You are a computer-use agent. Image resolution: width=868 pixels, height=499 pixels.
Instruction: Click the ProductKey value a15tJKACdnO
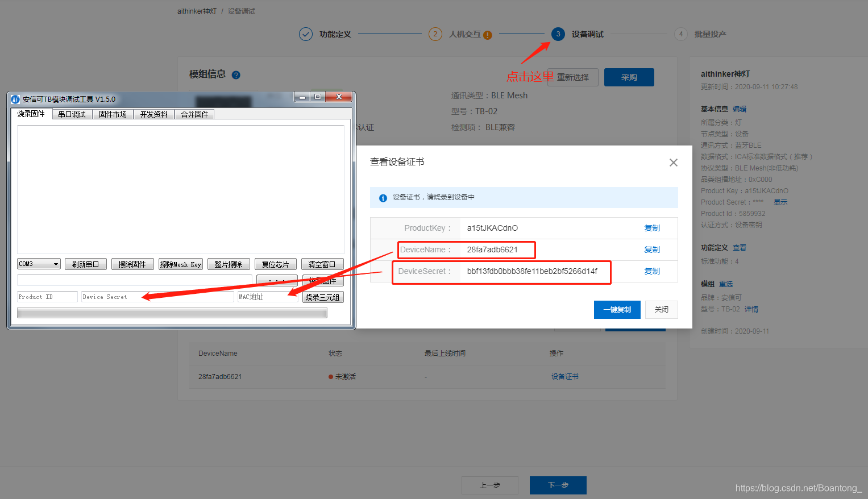click(x=492, y=228)
